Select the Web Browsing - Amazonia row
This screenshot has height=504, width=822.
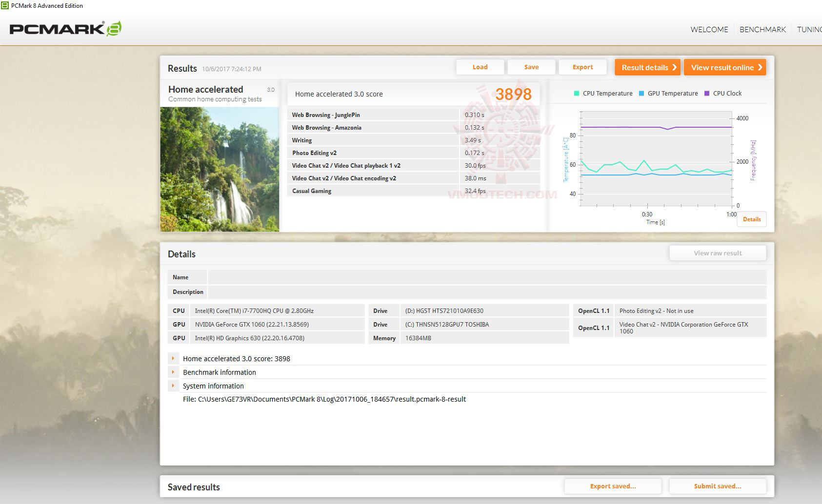[x=414, y=127]
